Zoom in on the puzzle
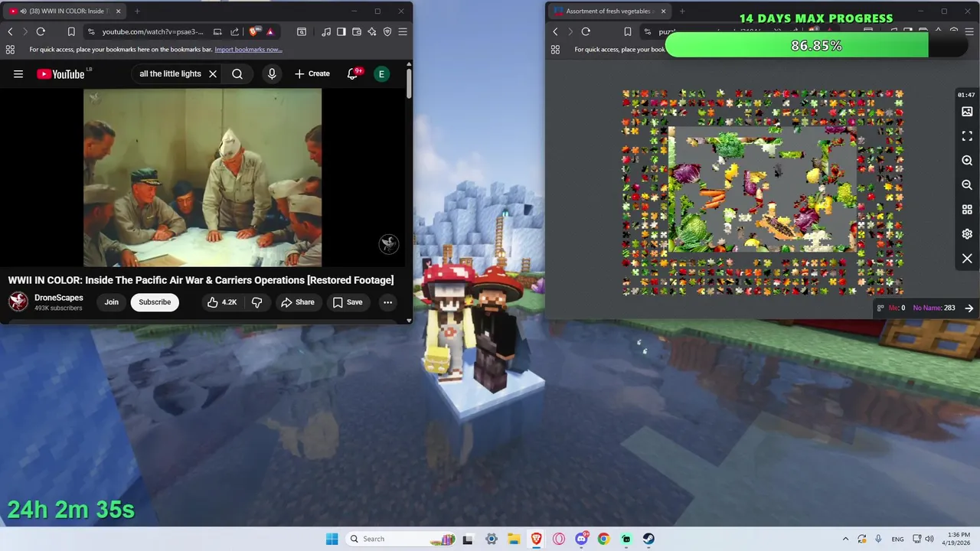 [967, 161]
